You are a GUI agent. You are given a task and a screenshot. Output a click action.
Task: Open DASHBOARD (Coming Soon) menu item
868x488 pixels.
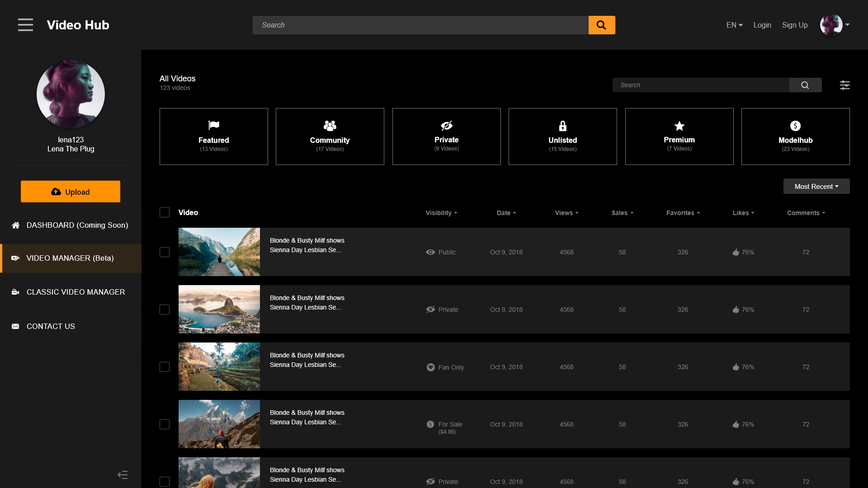click(71, 225)
